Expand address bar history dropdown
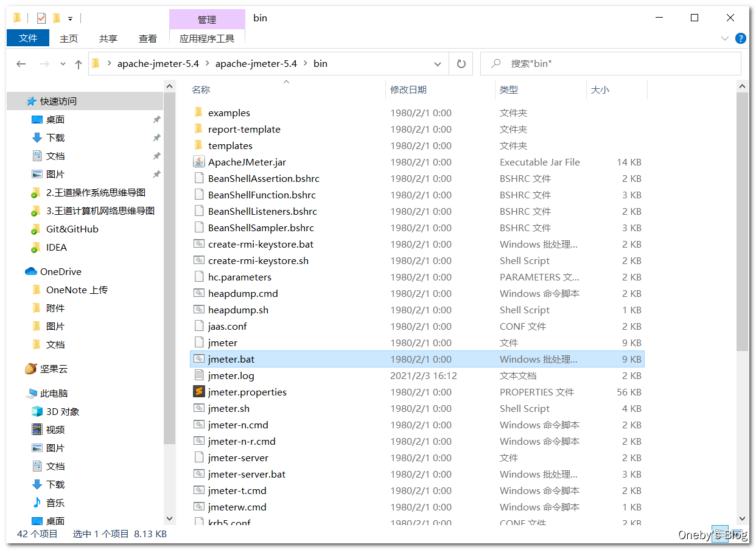This screenshot has height=550, width=756. [x=437, y=63]
